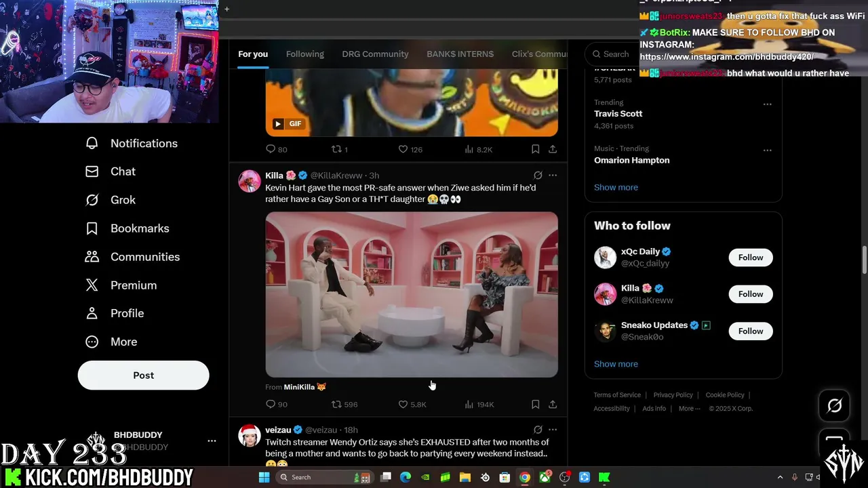Open more options on Killa's post
Viewport: 868px width, 488px height.
tap(553, 176)
